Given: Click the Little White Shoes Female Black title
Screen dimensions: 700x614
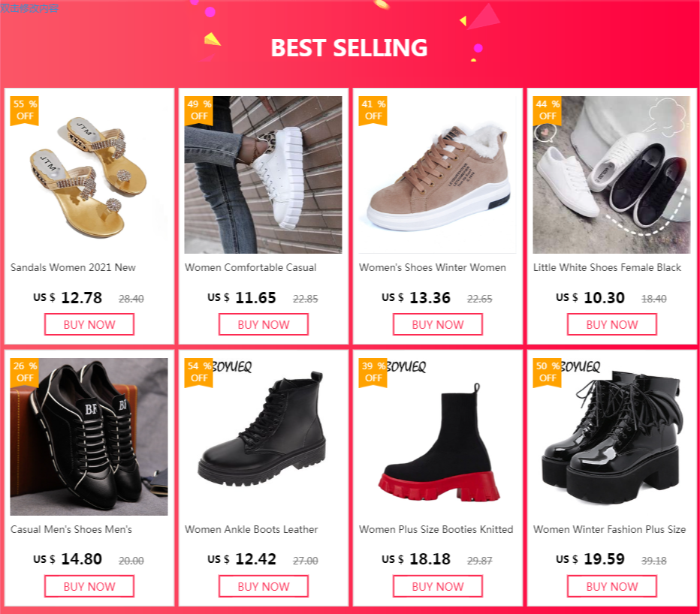Looking at the screenshot, I should [607, 267].
